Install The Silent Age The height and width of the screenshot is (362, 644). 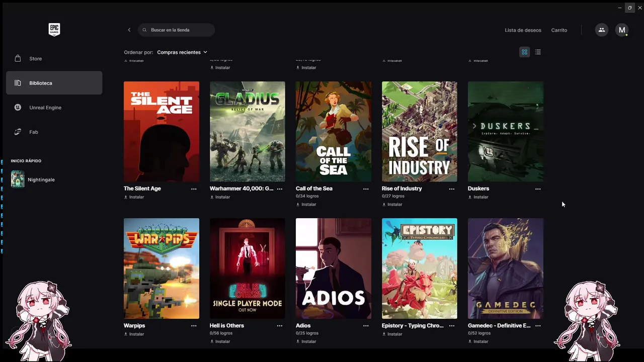tap(134, 197)
